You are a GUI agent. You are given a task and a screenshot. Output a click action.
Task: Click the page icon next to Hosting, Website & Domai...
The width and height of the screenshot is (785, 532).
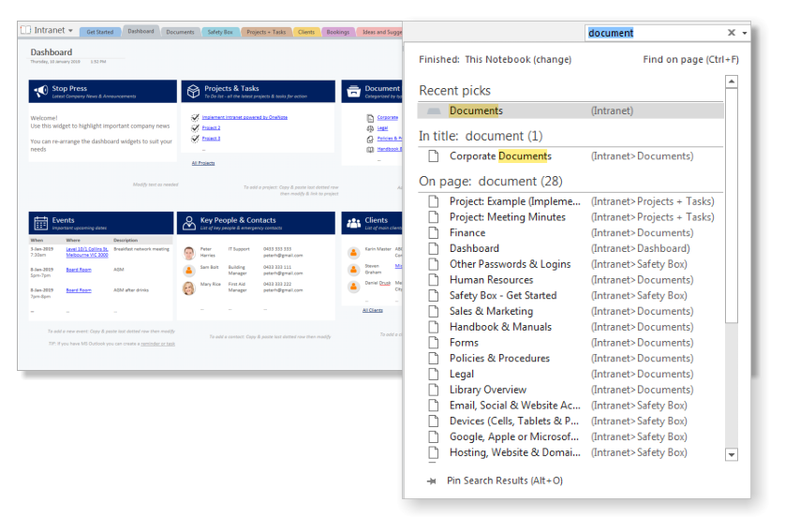pos(434,452)
